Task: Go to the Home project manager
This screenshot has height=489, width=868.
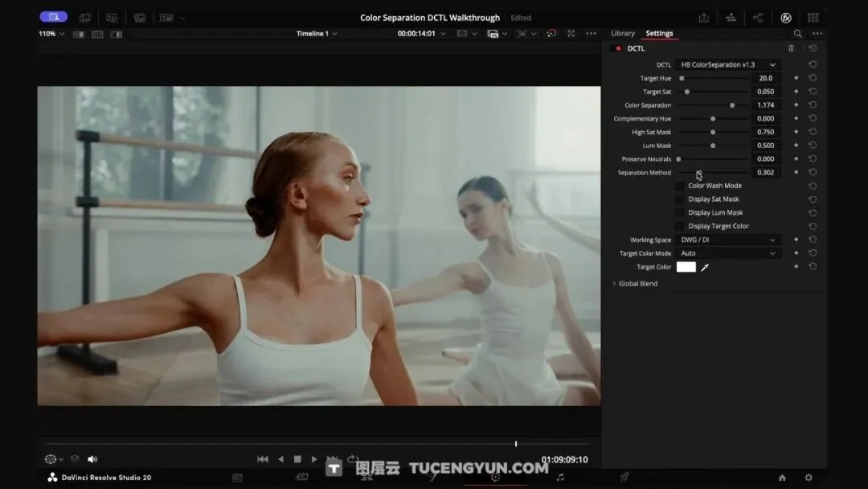Action: 782,478
